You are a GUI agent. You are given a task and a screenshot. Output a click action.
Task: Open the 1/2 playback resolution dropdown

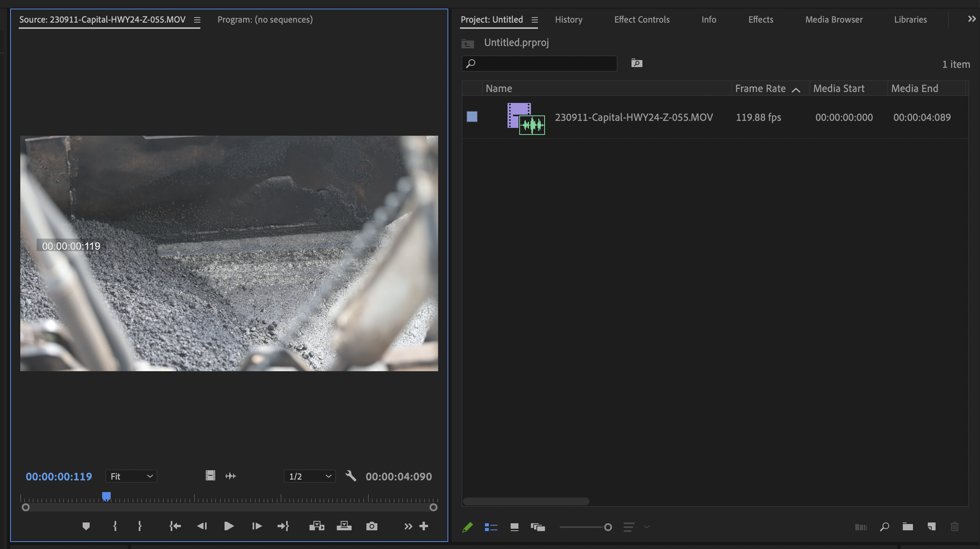pos(309,476)
